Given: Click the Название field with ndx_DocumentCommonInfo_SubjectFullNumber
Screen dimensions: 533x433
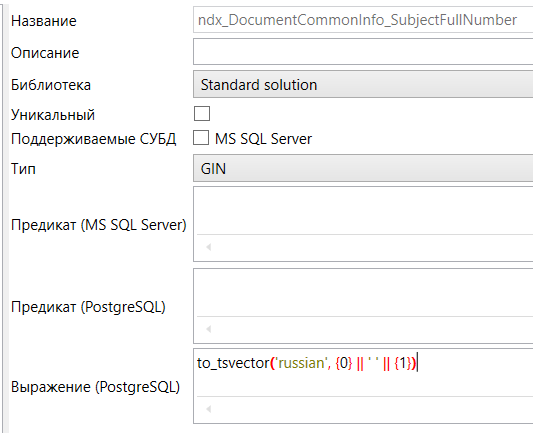Looking at the screenshot, I should [x=363, y=20].
